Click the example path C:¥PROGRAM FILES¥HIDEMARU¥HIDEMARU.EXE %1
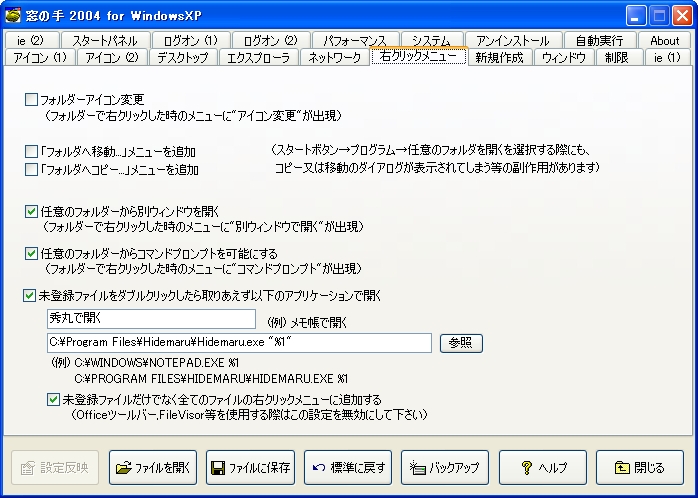This screenshot has height=498, width=698. pyautogui.click(x=211, y=379)
